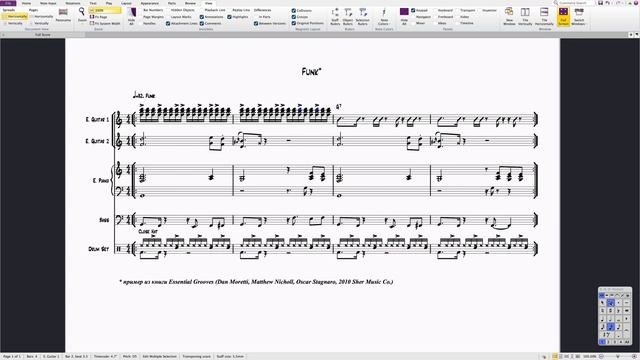The image size is (640, 360).
Task: Click the Close Hat text above the drum staff
Action: pos(148,231)
